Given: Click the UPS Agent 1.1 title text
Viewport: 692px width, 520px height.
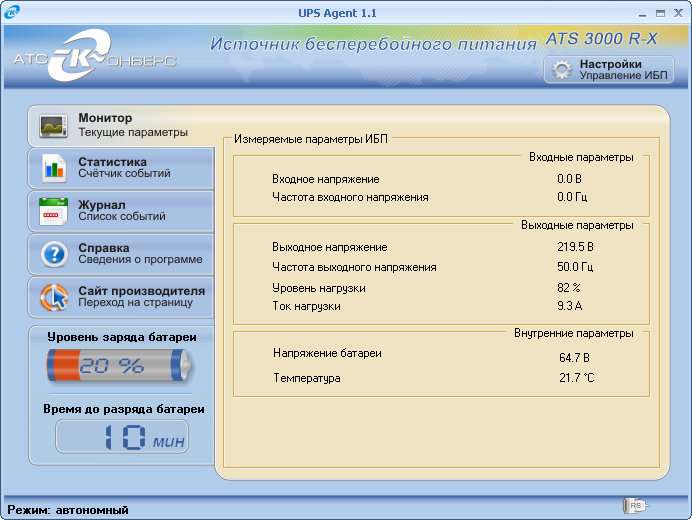Looking at the screenshot, I should pyautogui.click(x=337, y=13).
